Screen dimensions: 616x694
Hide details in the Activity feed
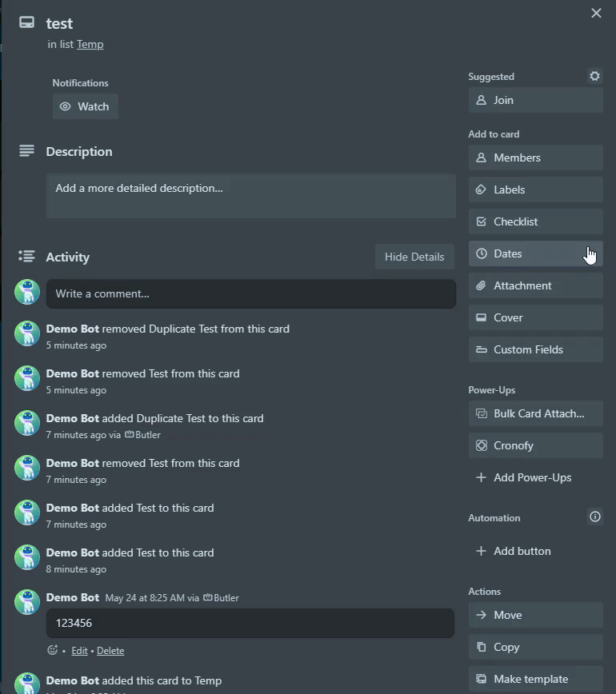point(414,257)
